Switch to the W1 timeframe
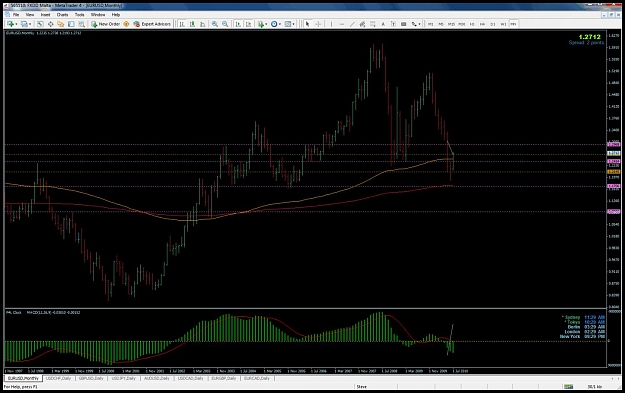This screenshot has height=393, width=625. pyautogui.click(x=503, y=24)
